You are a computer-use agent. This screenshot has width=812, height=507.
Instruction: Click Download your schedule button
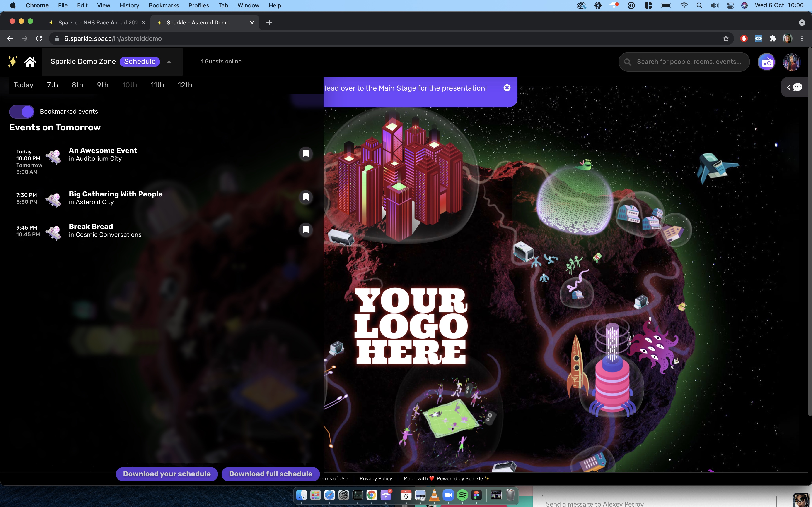click(167, 474)
